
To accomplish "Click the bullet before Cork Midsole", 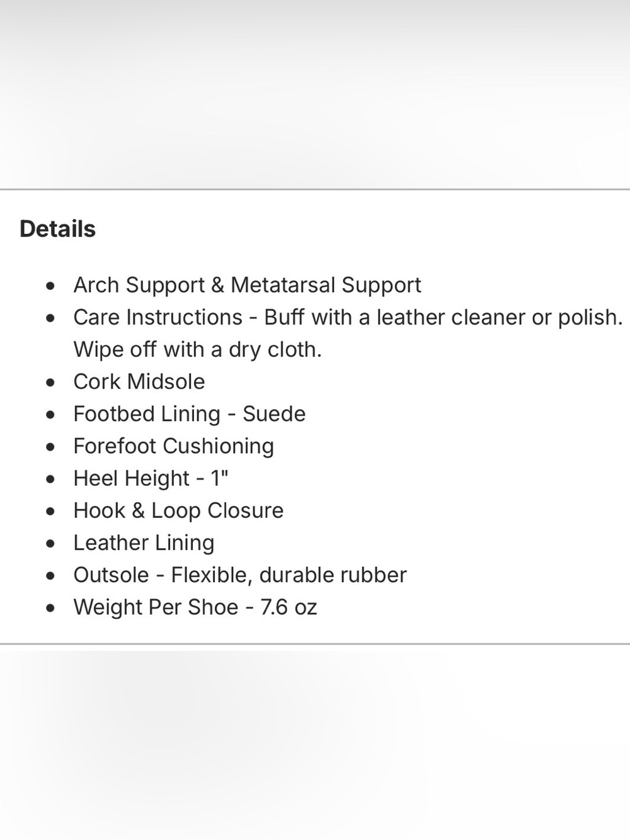I will (x=50, y=383).
